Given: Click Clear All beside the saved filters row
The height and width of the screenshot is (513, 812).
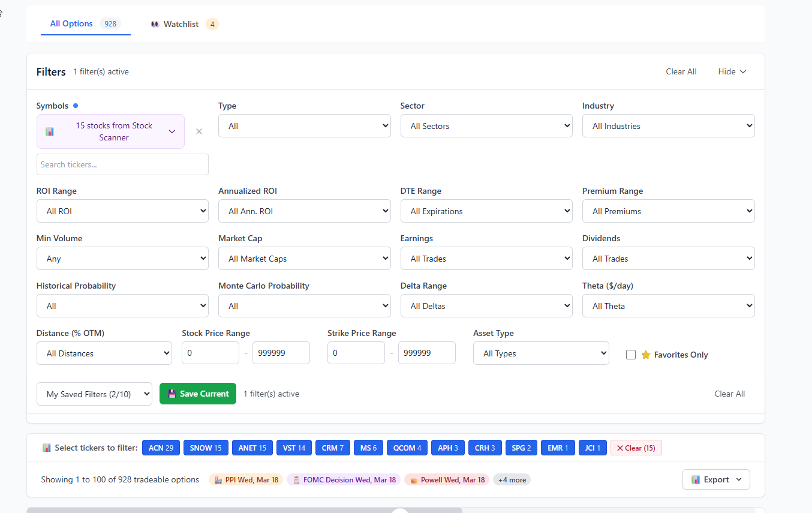Looking at the screenshot, I should pyautogui.click(x=730, y=394).
